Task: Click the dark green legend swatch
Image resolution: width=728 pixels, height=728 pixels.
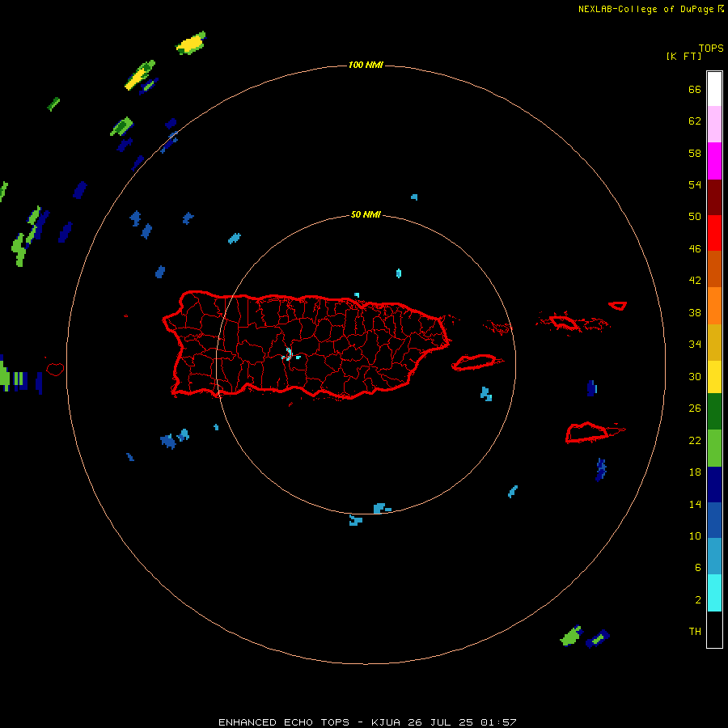Action: pyautogui.click(x=714, y=412)
